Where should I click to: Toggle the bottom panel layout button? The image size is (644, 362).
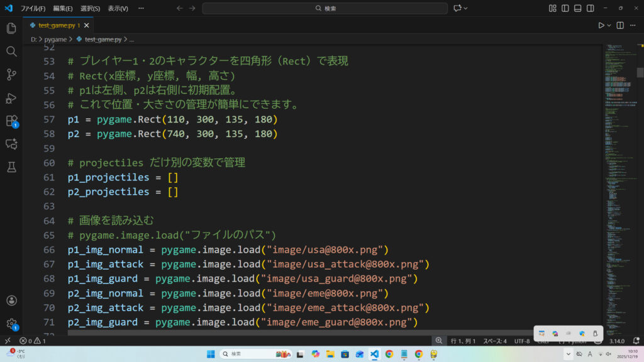pyautogui.click(x=578, y=8)
